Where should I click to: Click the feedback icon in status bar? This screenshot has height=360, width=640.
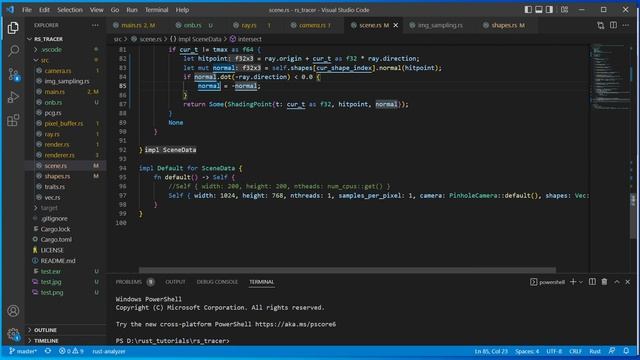tap(612, 351)
